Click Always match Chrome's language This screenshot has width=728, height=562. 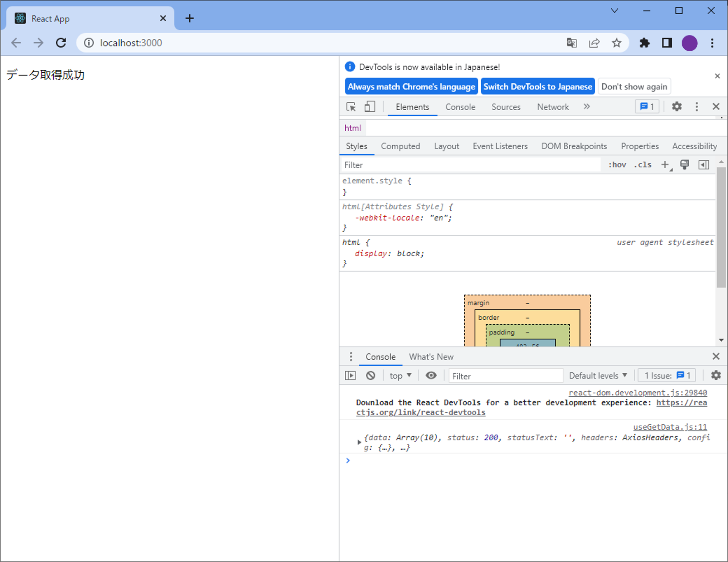(x=411, y=87)
